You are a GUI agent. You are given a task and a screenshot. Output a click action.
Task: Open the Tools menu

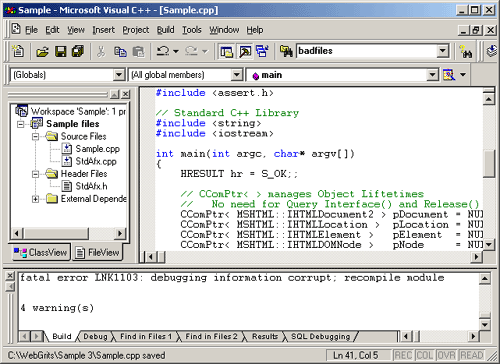(192, 30)
